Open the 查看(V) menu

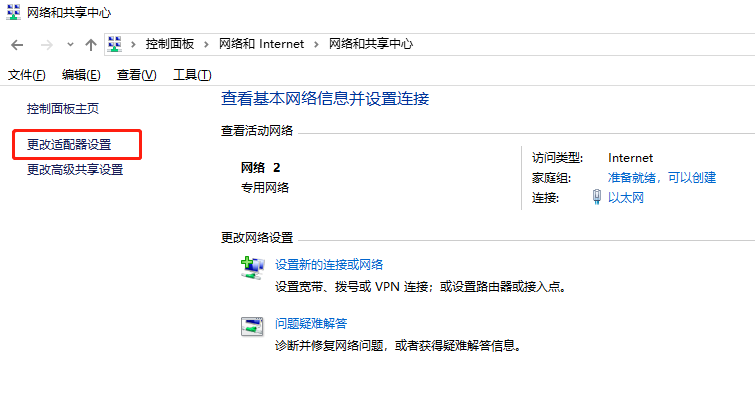(x=136, y=75)
